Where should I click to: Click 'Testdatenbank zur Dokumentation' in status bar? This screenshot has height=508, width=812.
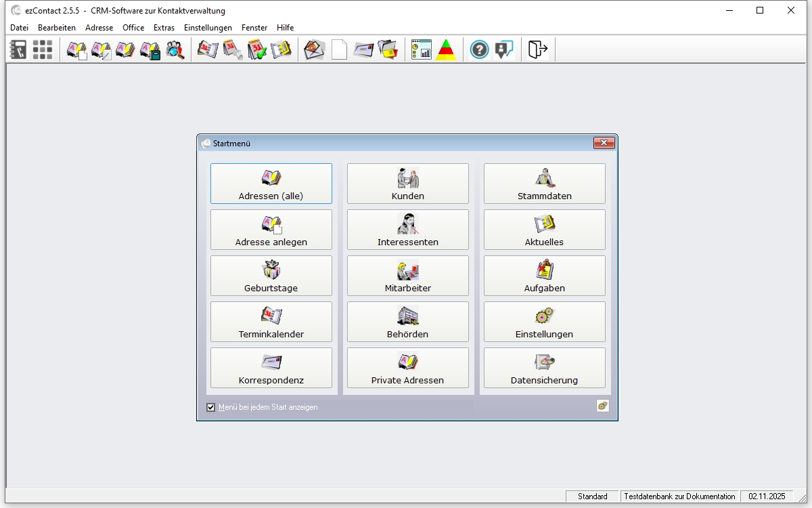click(679, 496)
